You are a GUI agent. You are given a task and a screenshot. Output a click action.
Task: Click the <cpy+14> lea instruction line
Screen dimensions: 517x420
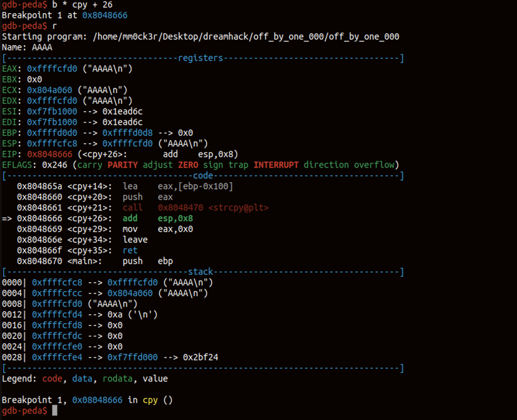coord(125,186)
